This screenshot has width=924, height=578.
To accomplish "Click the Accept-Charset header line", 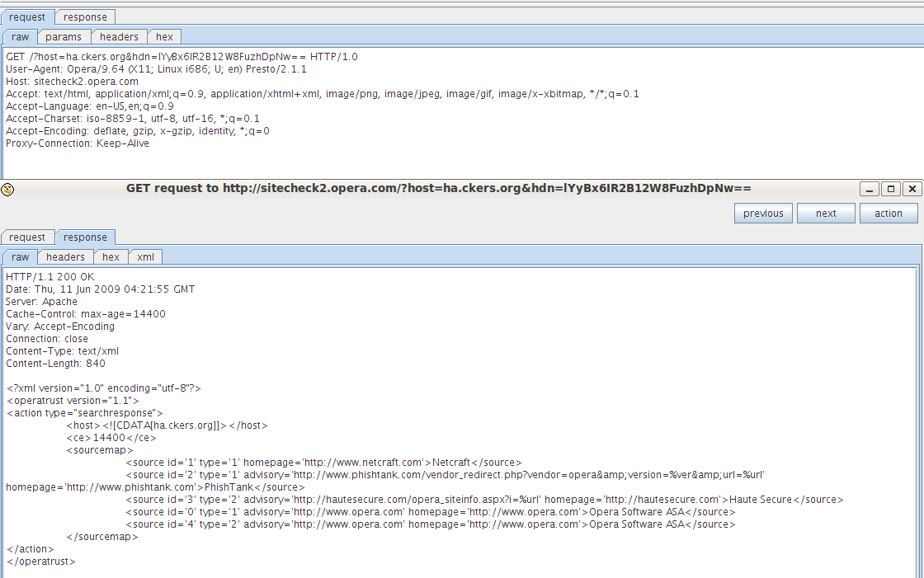I will pos(133,119).
